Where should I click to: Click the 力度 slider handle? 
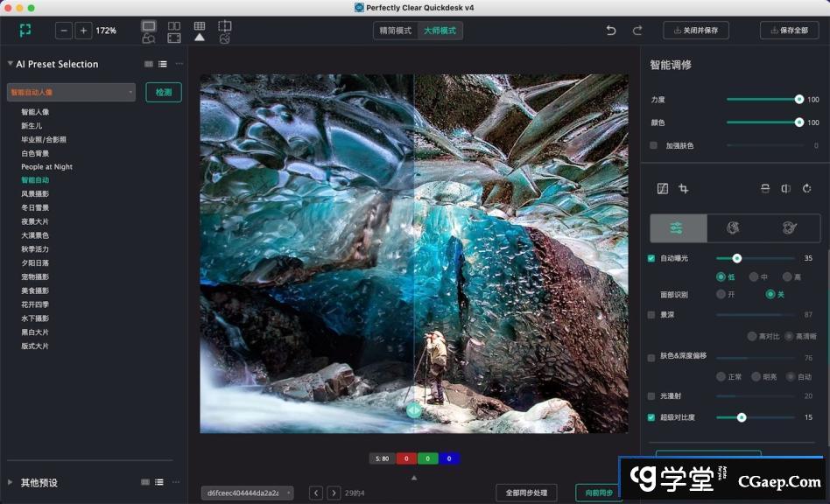(x=799, y=99)
